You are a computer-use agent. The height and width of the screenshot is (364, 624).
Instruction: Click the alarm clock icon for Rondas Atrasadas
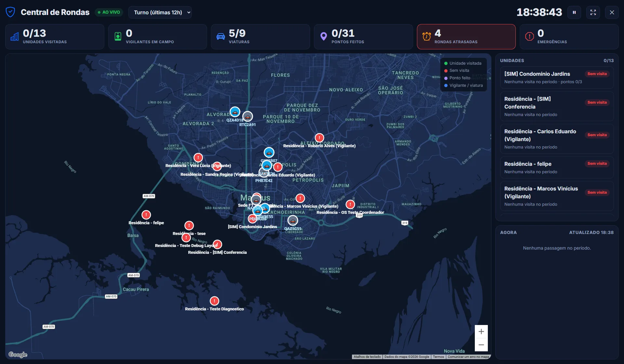(426, 36)
